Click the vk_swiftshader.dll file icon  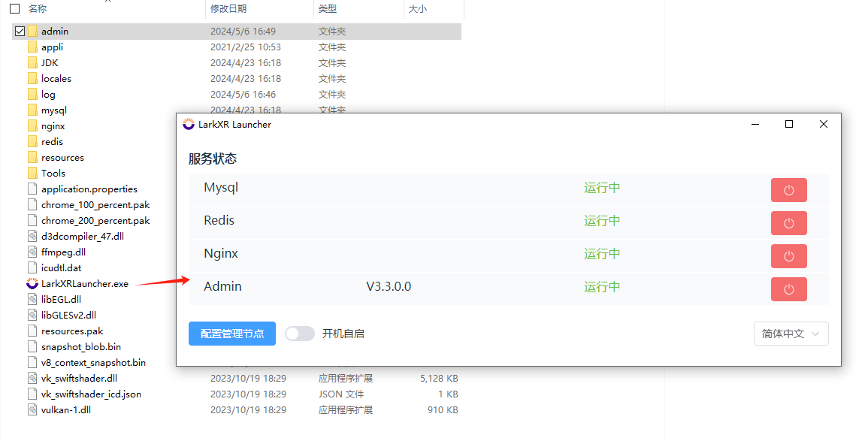point(32,378)
